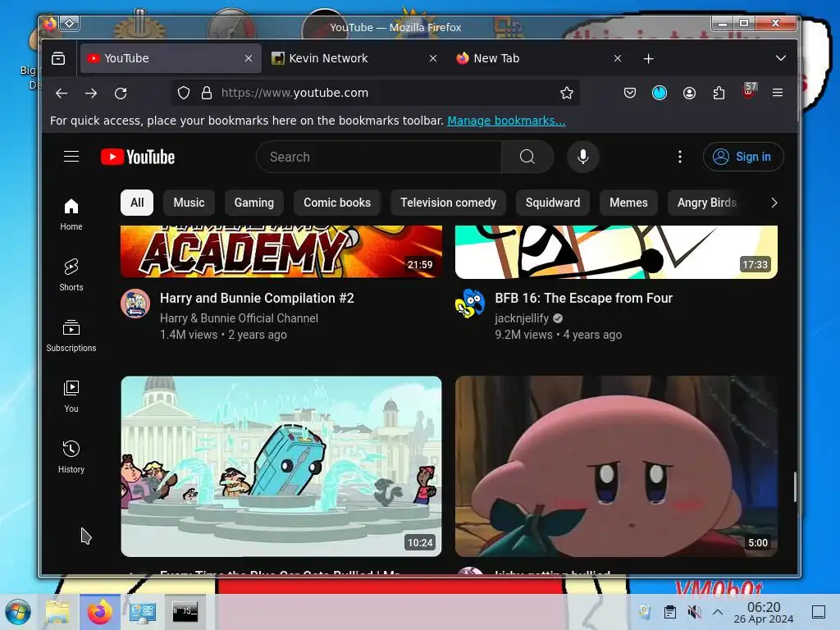Open BFB 16: The Escape from Four
Screen dimensions: 840x630
(x=583, y=299)
